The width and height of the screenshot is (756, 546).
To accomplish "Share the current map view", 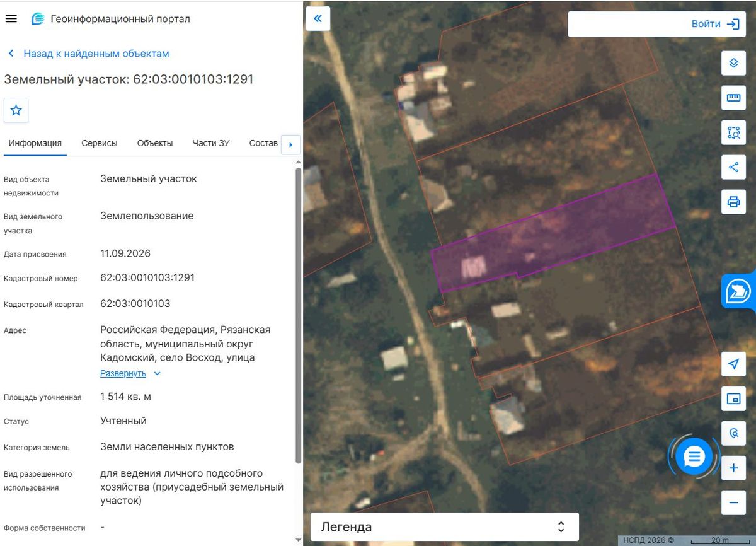I will click(x=733, y=167).
